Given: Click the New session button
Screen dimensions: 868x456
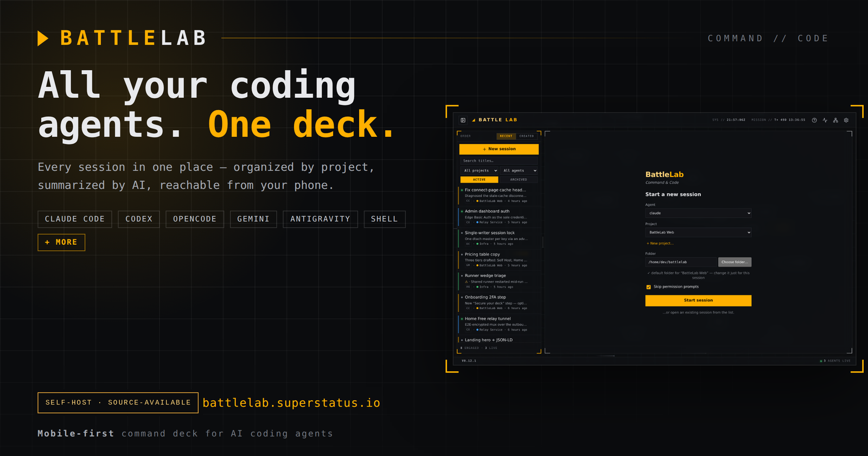Looking at the screenshot, I should click(x=499, y=149).
